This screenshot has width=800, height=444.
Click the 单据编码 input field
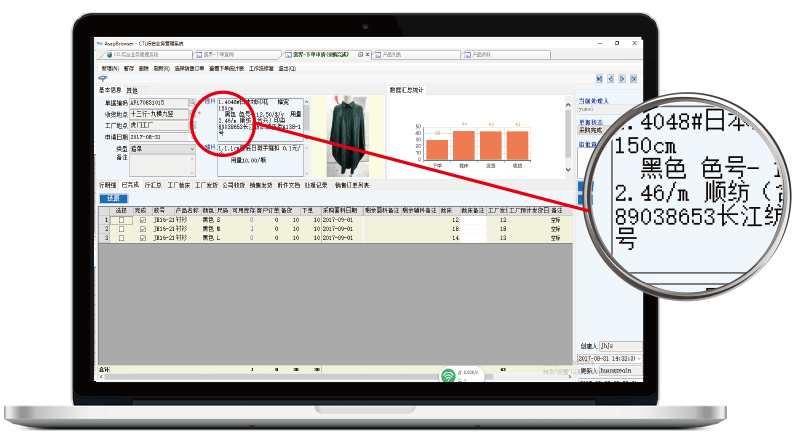(159, 103)
